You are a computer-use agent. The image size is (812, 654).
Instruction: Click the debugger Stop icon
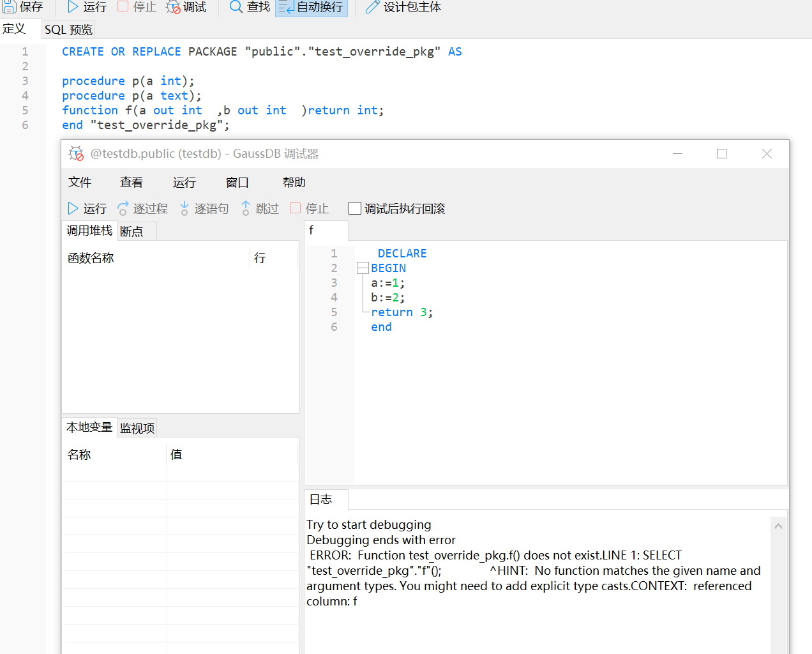pyautogui.click(x=296, y=208)
